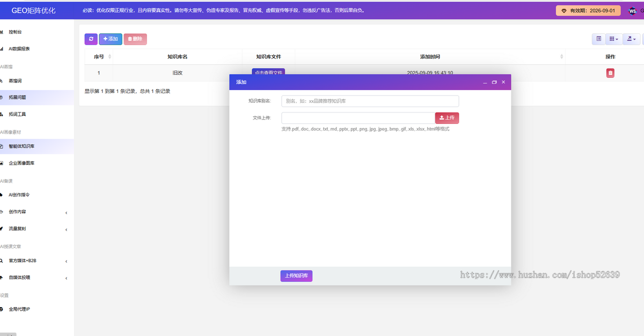644x336 pixels.
Task: Click the 有效期: 2026-09-01 badge
Action: 588,11
